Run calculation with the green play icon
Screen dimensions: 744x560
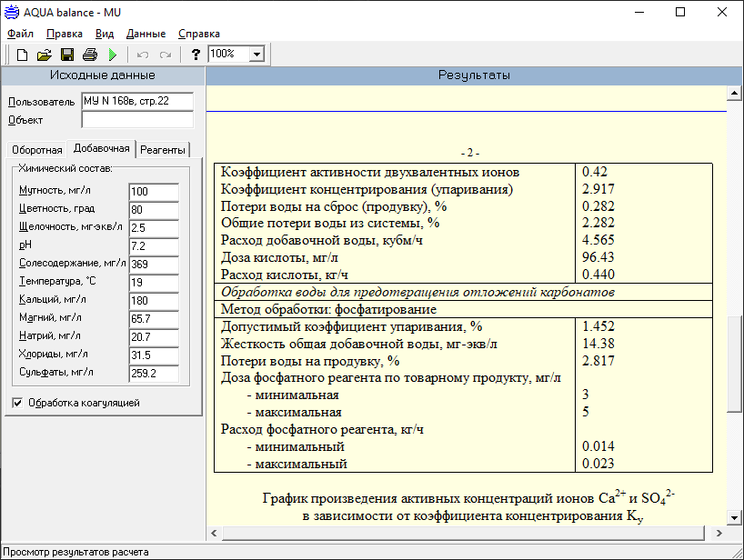tap(113, 55)
